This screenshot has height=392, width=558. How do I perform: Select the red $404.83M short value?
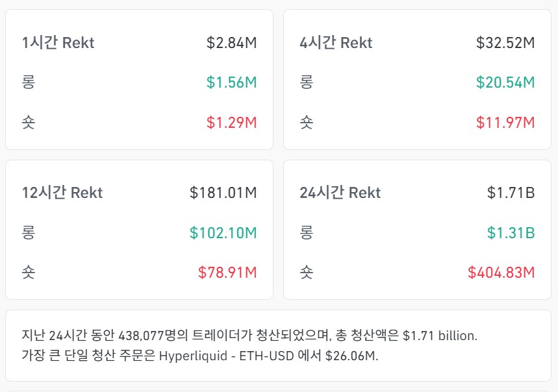point(503,271)
